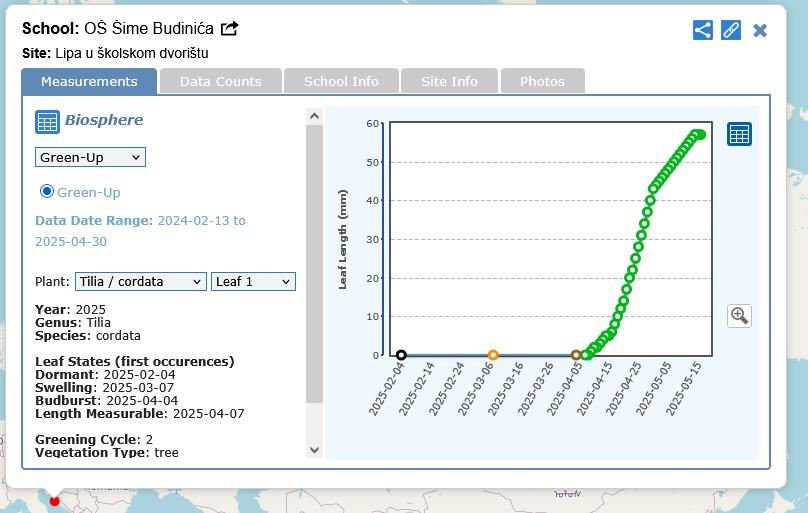
Task: Click the Measurements tab
Action: pyautogui.click(x=89, y=81)
